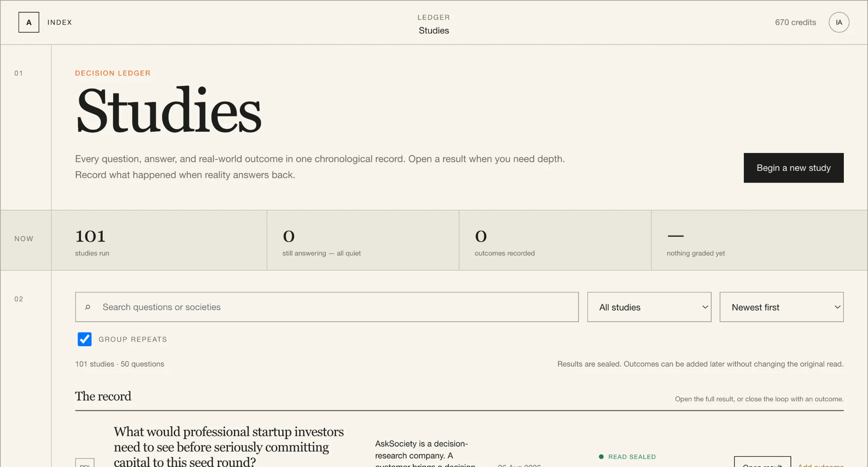This screenshot has width=868, height=467.
Task: Click the search magnifier icon
Action: tap(88, 307)
